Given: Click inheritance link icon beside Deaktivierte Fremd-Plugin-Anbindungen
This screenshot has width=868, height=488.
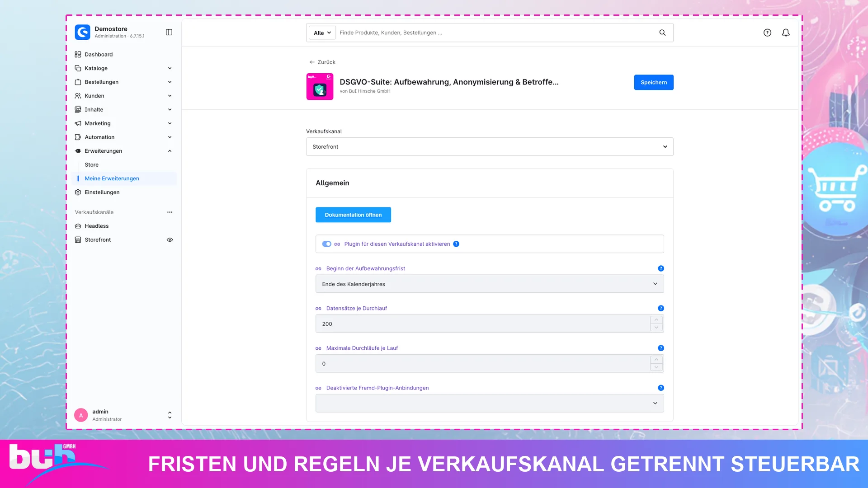Looking at the screenshot, I should [x=318, y=388].
